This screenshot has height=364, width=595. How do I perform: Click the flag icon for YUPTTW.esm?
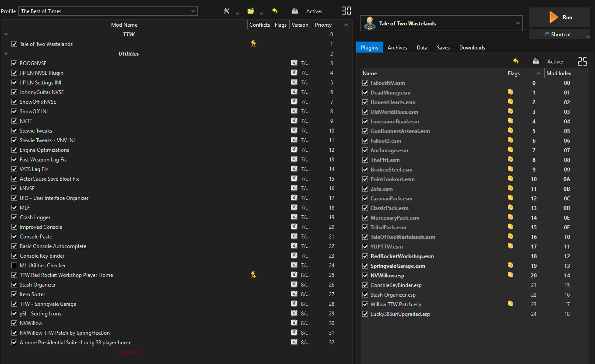510,246
